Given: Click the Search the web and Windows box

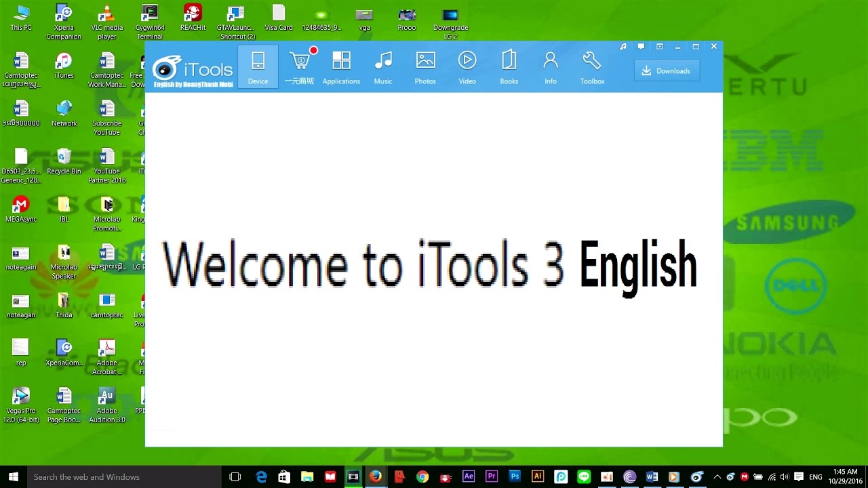Looking at the screenshot, I should pos(124,476).
